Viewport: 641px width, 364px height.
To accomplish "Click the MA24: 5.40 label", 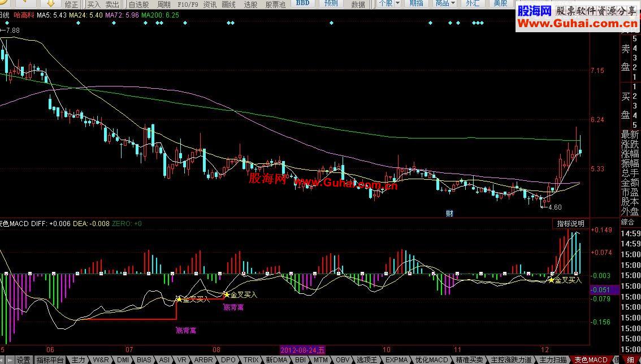I will (85, 15).
